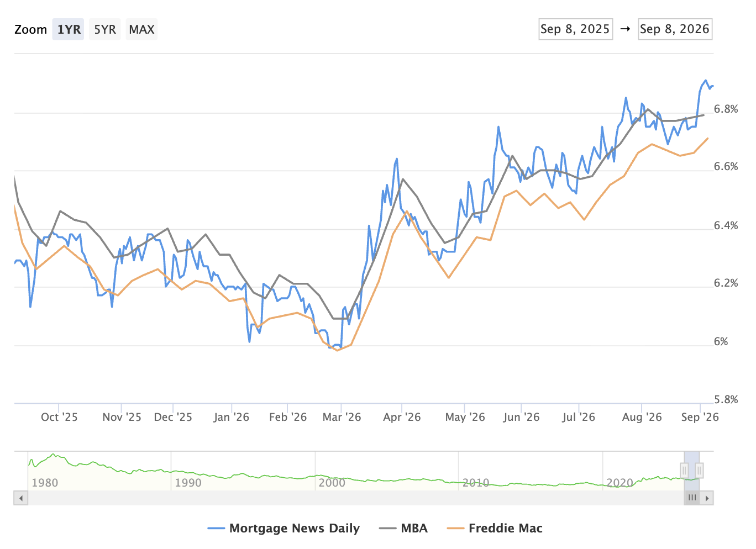
Task: Click the navigator right range handle
Action: 699,471
